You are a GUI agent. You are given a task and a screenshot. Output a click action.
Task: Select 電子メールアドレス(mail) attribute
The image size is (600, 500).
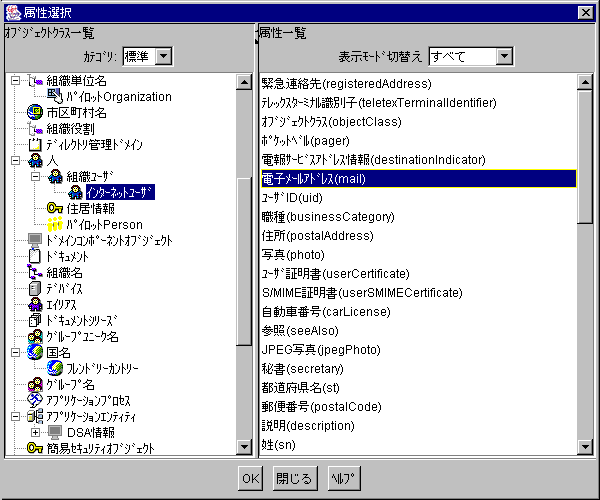coord(418,179)
